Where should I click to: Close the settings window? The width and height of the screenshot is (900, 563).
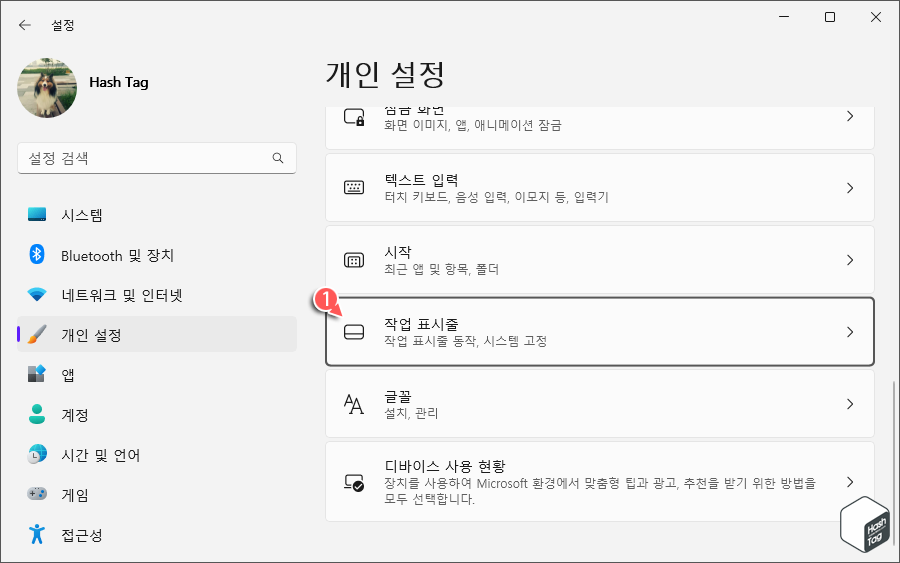876,17
